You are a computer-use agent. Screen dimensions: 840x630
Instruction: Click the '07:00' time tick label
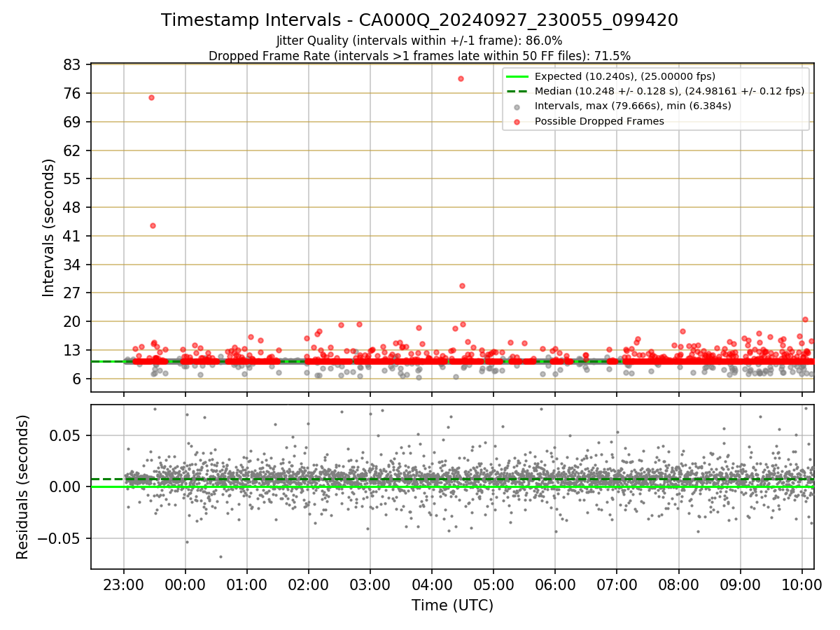point(617,584)
